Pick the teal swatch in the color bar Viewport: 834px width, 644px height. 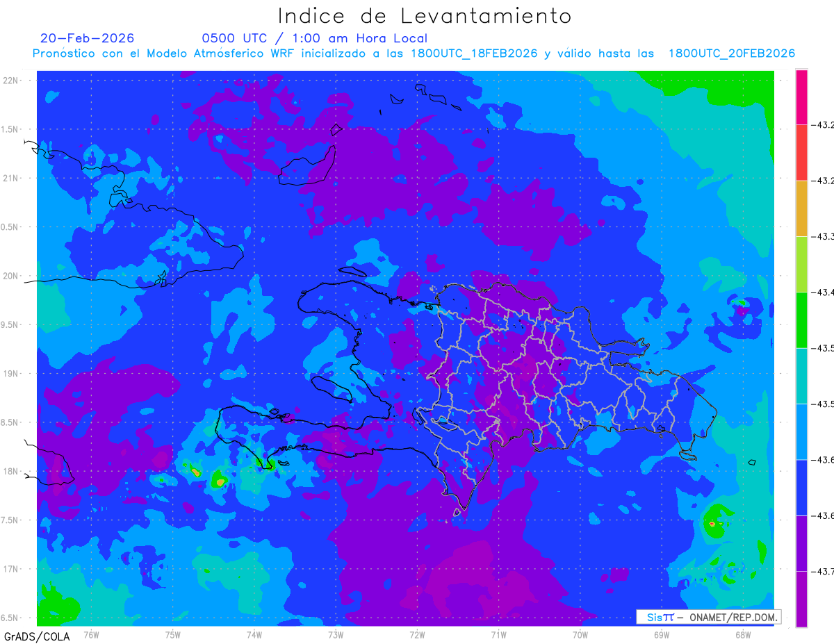[x=801, y=376]
